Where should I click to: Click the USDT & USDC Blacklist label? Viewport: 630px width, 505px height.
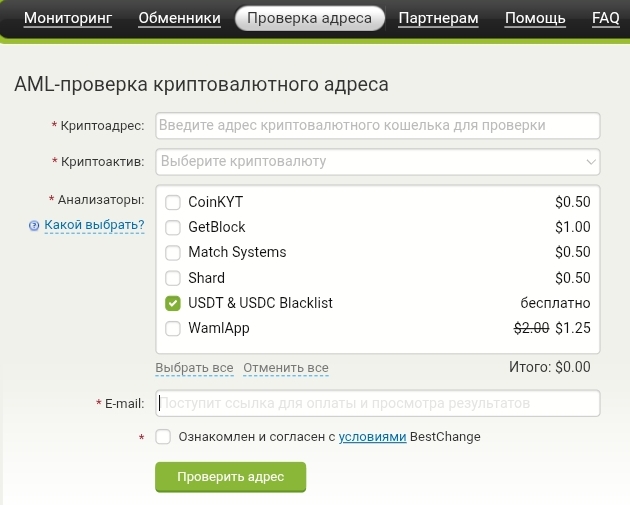tap(260, 303)
